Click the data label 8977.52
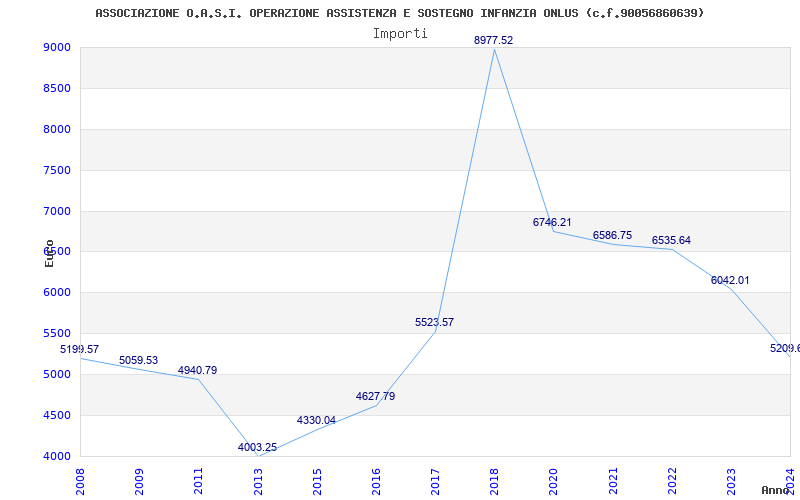This screenshot has width=800, height=500. (x=493, y=40)
